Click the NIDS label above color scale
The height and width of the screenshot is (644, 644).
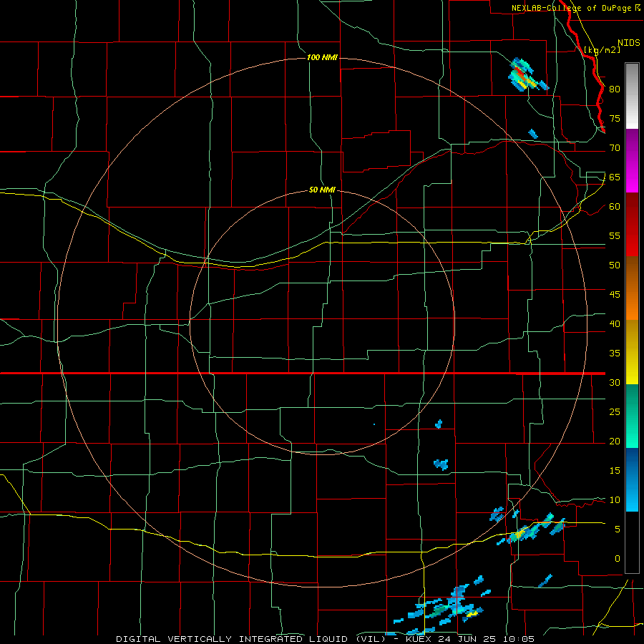pyautogui.click(x=629, y=42)
